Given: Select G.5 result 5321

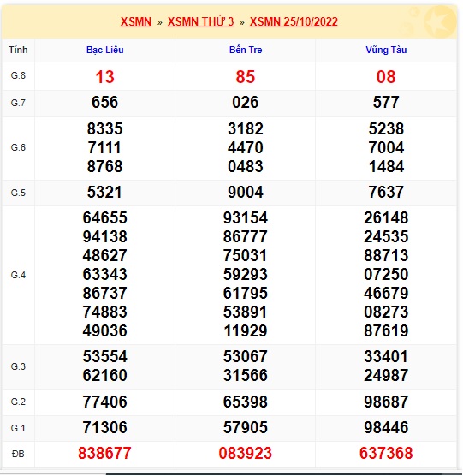Looking at the screenshot, I should (x=105, y=192).
